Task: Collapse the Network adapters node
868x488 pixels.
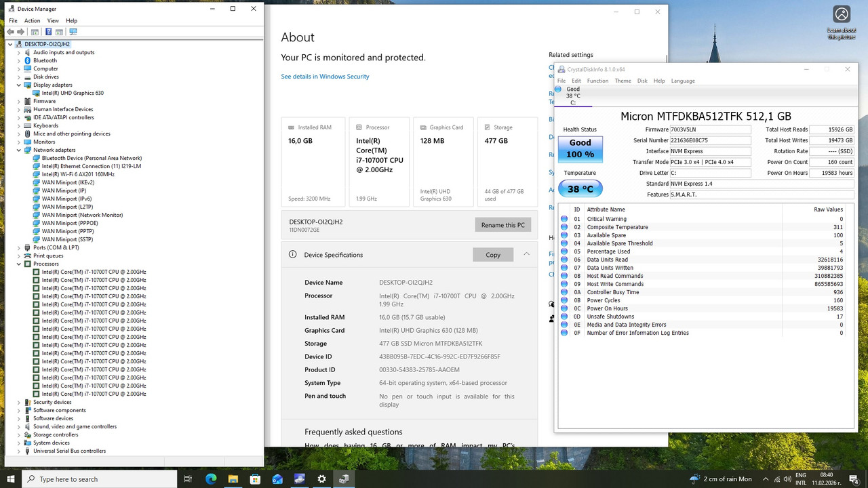Action: (x=19, y=150)
